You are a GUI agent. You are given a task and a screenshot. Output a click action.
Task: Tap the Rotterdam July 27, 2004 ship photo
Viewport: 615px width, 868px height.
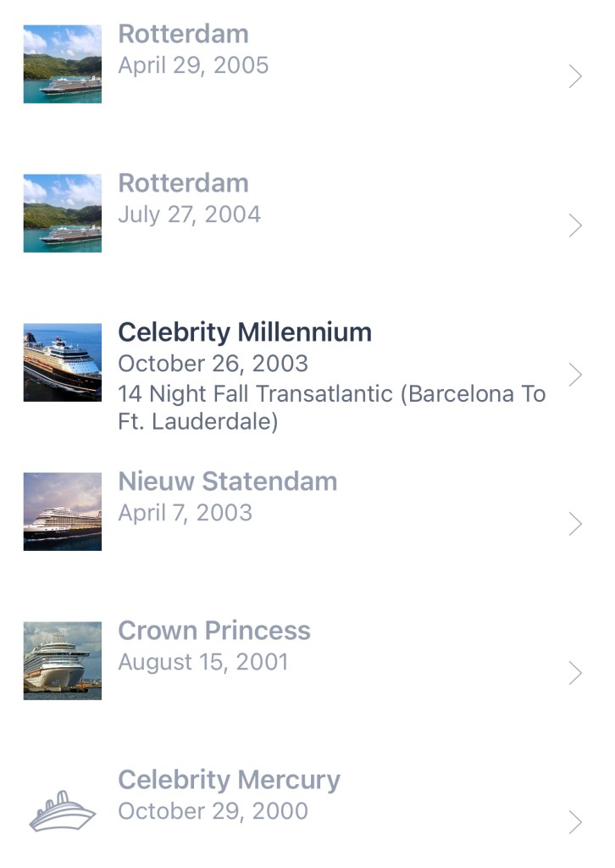pos(62,213)
